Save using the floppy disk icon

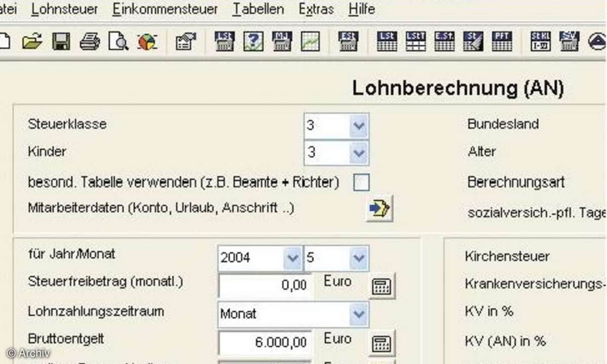pyautogui.click(x=61, y=41)
